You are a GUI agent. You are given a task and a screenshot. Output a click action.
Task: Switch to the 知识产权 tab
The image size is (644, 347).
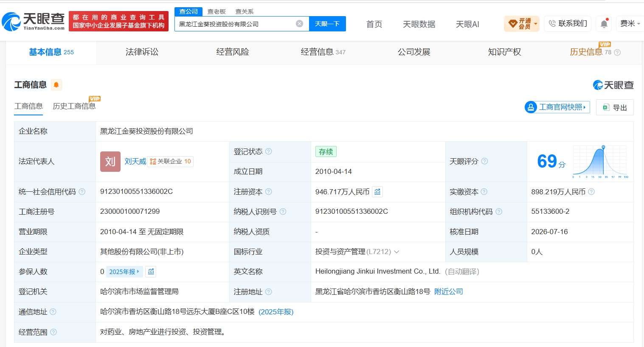(x=504, y=52)
